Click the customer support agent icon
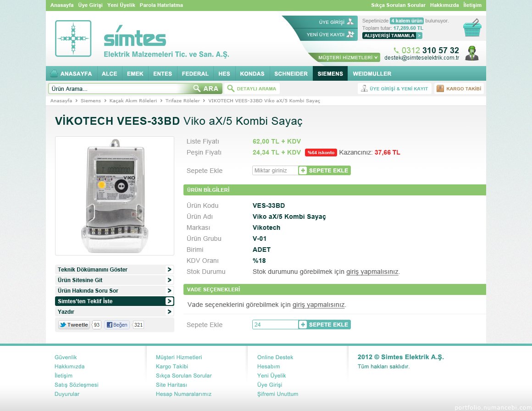This screenshot has height=411, width=532. tap(471, 53)
